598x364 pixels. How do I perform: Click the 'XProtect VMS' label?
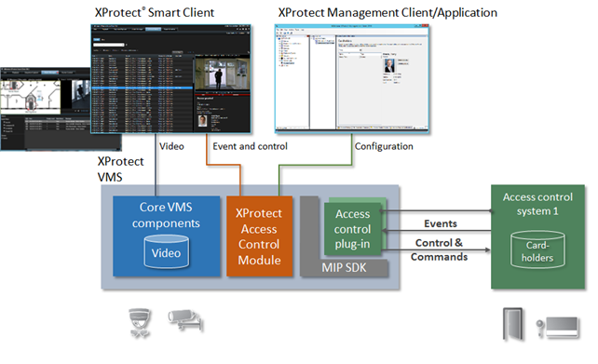[120, 169]
